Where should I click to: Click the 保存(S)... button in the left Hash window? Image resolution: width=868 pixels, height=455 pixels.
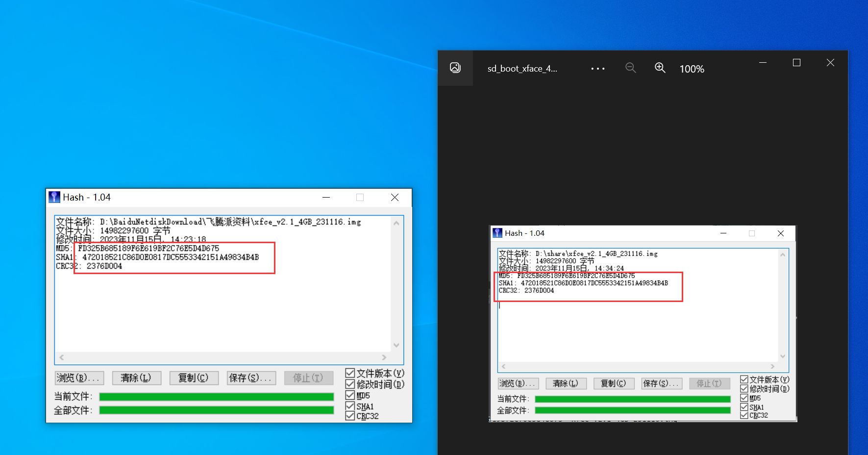[251, 378]
